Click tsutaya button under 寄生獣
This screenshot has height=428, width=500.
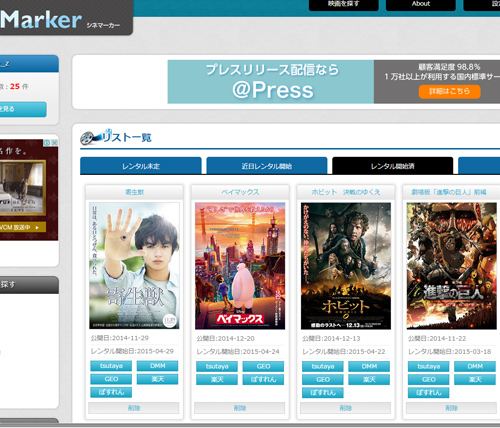coord(111,366)
